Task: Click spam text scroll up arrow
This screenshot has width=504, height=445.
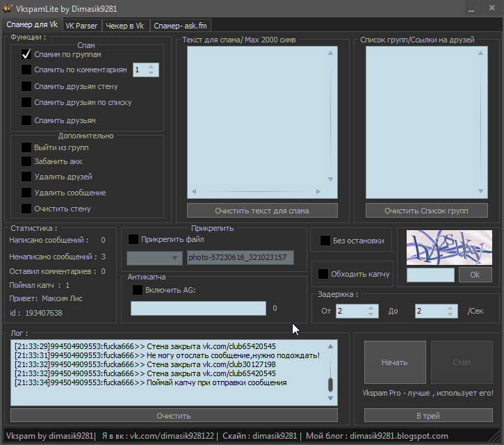Action: click(330, 53)
